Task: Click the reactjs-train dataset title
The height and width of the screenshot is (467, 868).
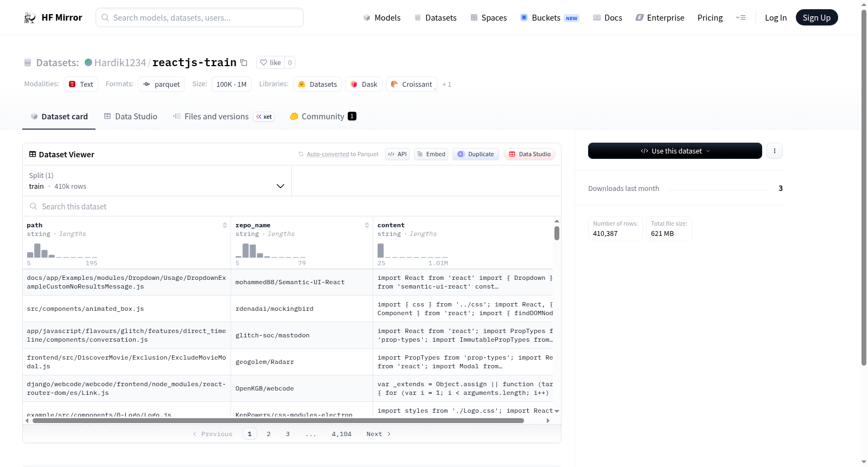Action: coord(194,62)
